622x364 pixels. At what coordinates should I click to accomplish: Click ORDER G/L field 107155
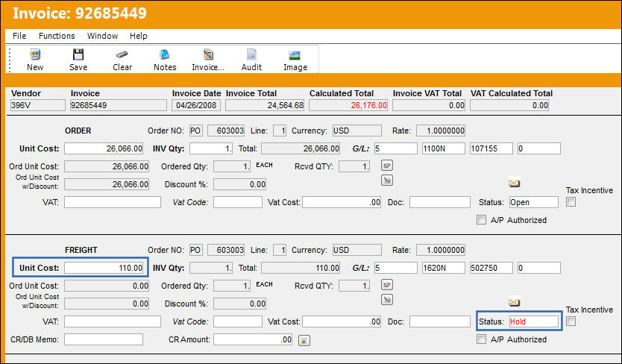coord(491,148)
